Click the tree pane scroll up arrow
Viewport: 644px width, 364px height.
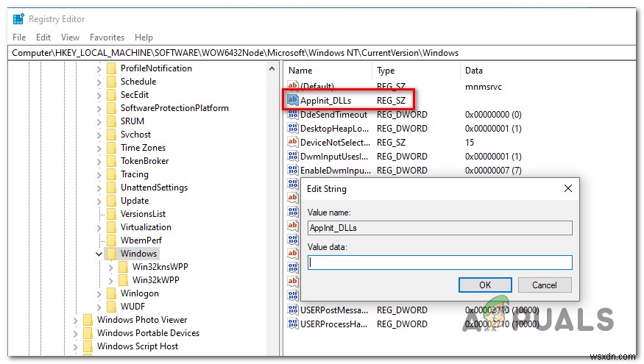tap(272, 68)
